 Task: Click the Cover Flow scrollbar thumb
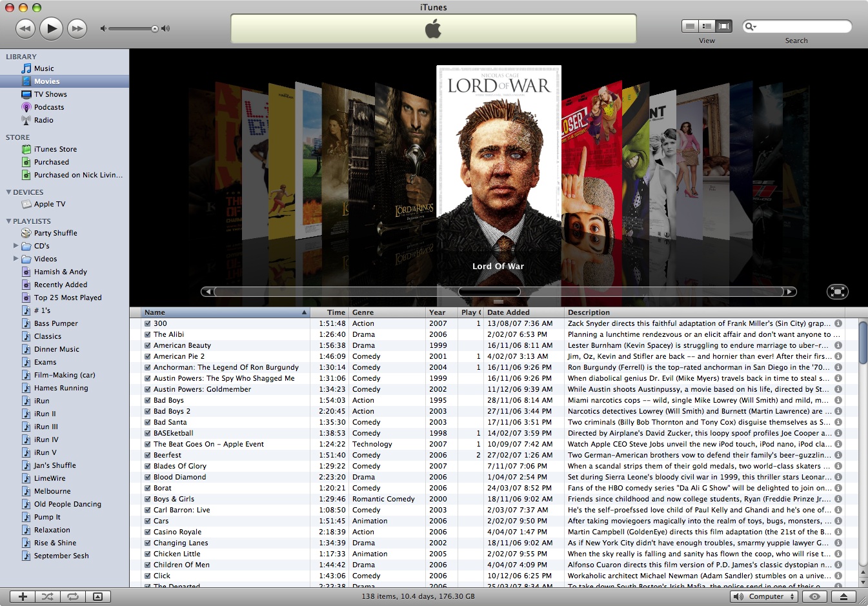489,292
